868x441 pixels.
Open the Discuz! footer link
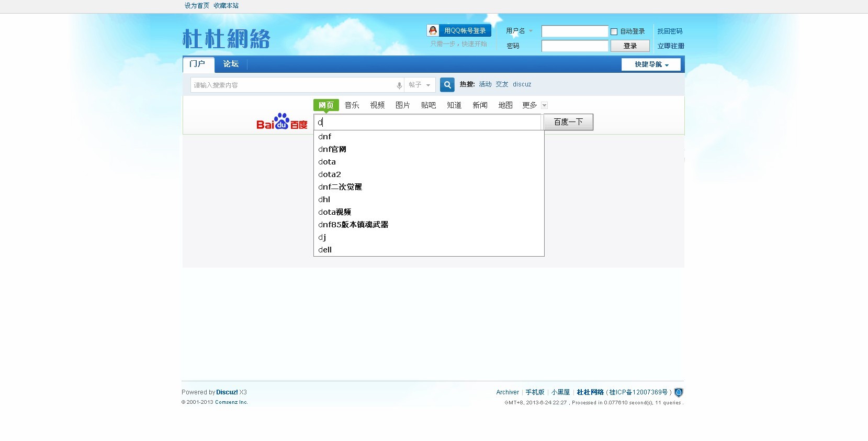(x=227, y=392)
